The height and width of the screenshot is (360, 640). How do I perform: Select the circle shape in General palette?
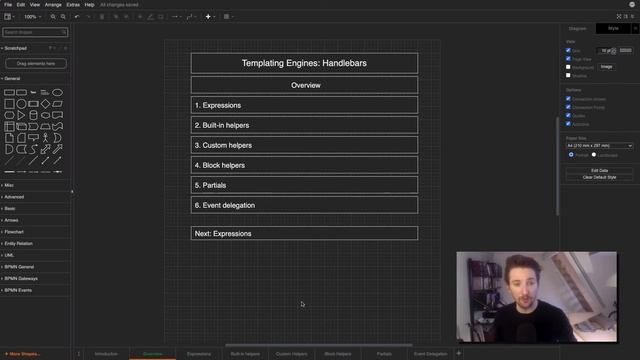point(21,104)
